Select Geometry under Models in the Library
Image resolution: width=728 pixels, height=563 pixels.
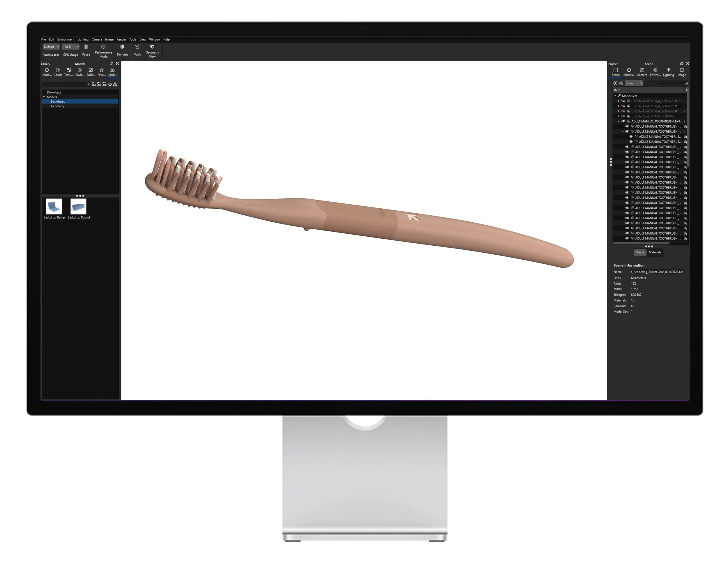(x=58, y=106)
